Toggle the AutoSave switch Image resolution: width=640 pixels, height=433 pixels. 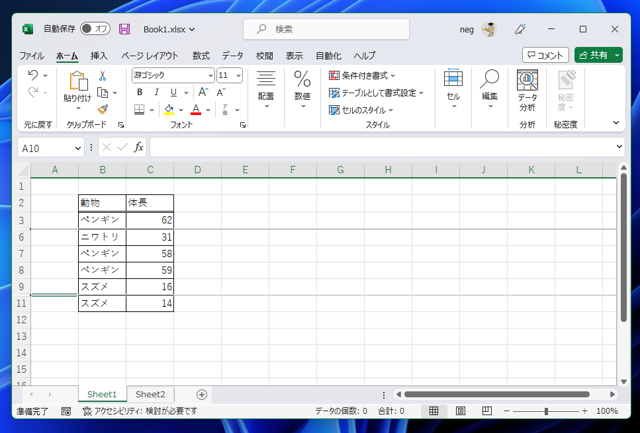pyautogui.click(x=95, y=29)
